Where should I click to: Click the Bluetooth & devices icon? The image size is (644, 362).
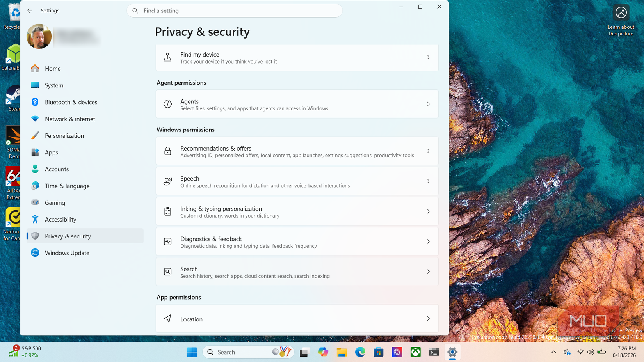click(35, 102)
